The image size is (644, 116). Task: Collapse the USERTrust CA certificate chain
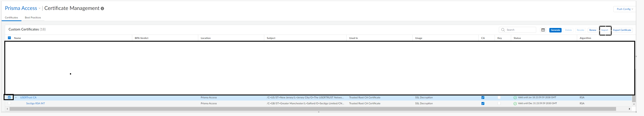coord(16,97)
